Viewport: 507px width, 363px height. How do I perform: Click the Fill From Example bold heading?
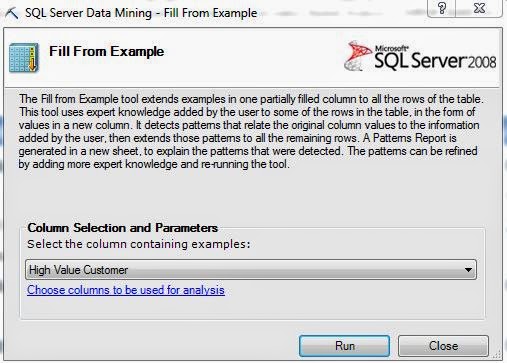coord(107,51)
